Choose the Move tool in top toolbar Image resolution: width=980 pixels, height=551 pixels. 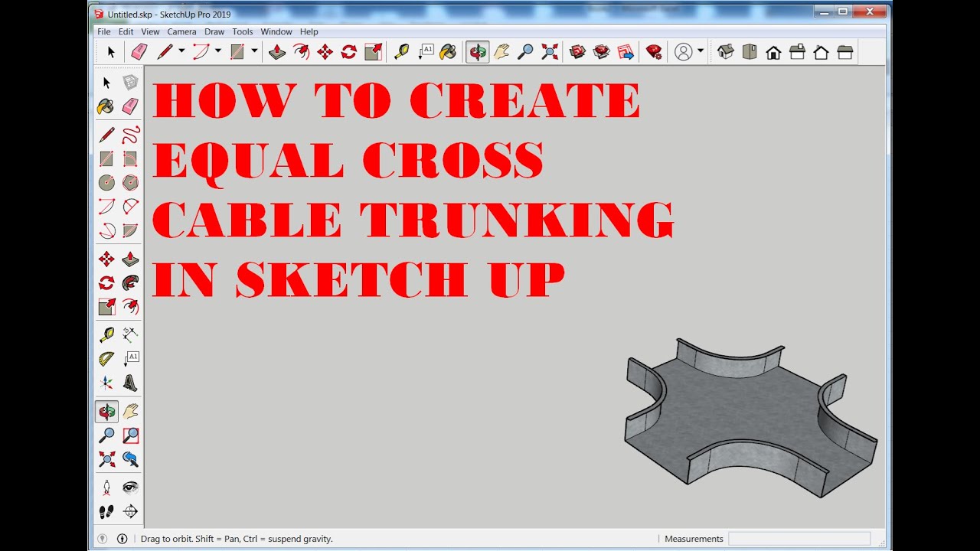point(325,52)
